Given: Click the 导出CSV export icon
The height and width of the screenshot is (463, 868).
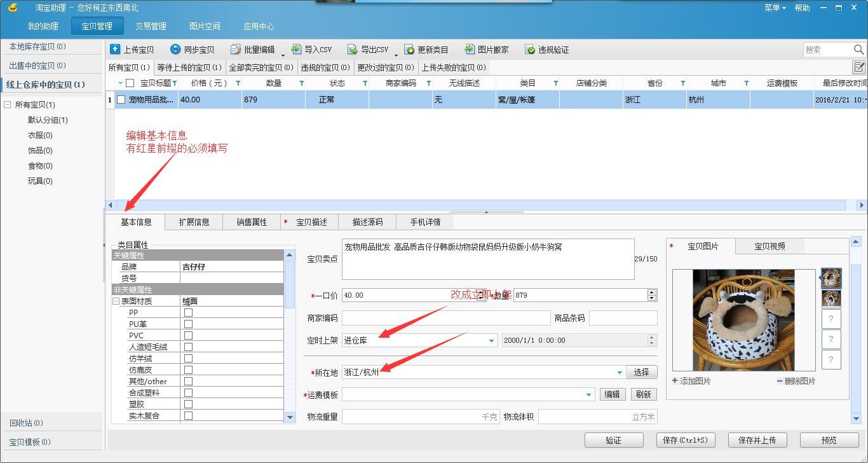Looking at the screenshot, I should pyautogui.click(x=351, y=49).
